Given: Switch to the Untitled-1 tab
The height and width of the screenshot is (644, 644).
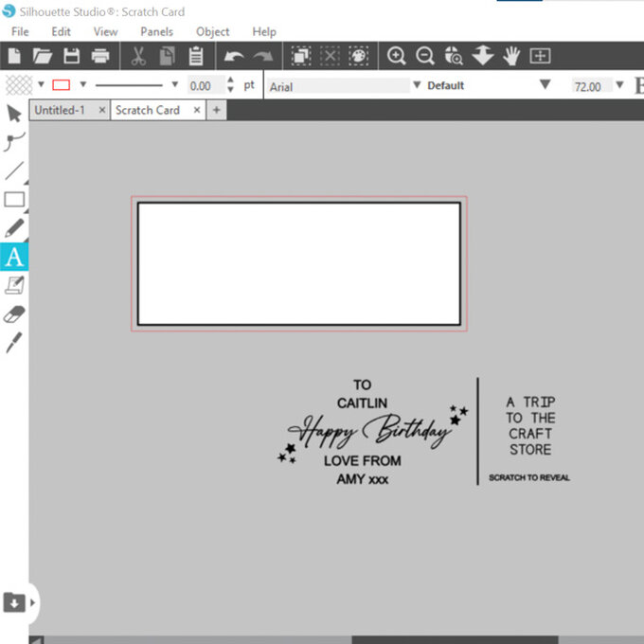Looking at the screenshot, I should (59, 110).
